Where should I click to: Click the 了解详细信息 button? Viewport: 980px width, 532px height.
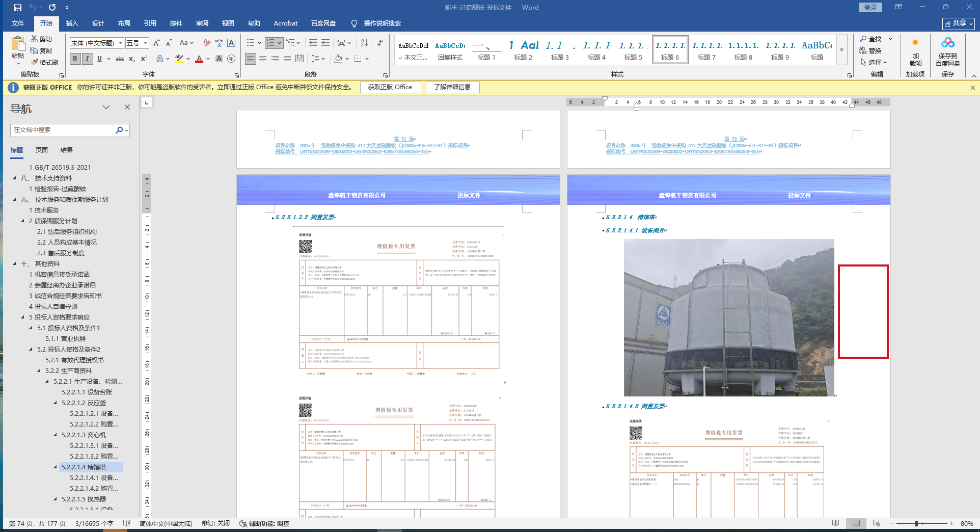(x=452, y=87)
